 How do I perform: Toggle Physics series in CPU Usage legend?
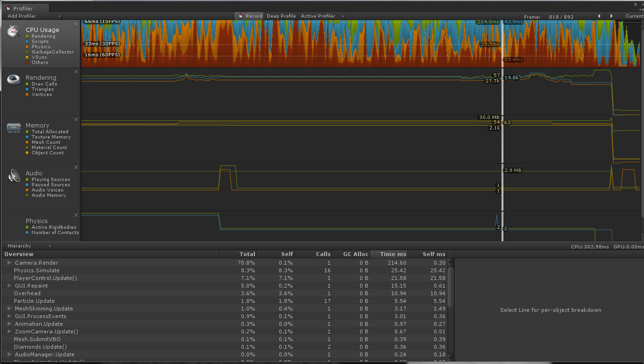click(28, 47)
